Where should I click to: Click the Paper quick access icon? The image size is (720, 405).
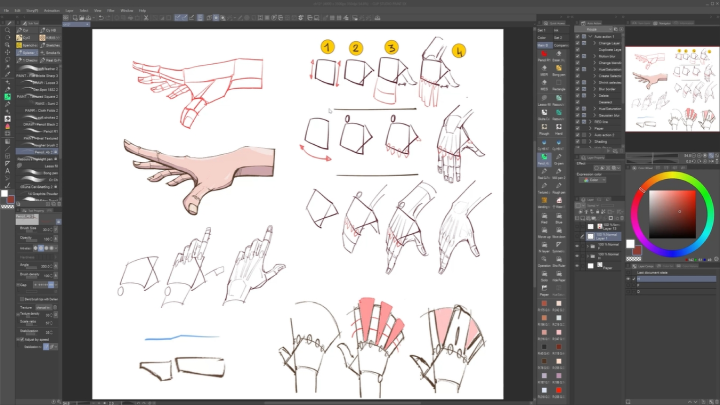pyautogui.click(x=544, y=290)
